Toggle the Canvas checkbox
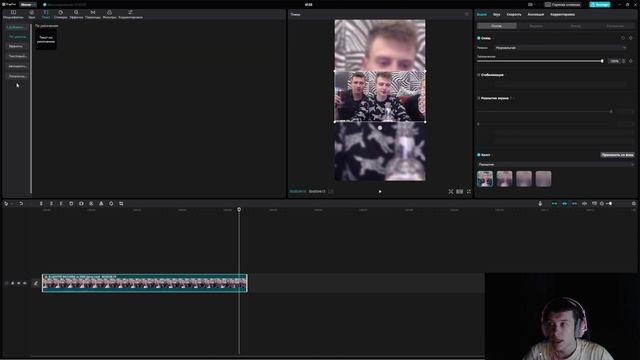The height and width of the screenshot is (360, 640). (x=479, y=155)
